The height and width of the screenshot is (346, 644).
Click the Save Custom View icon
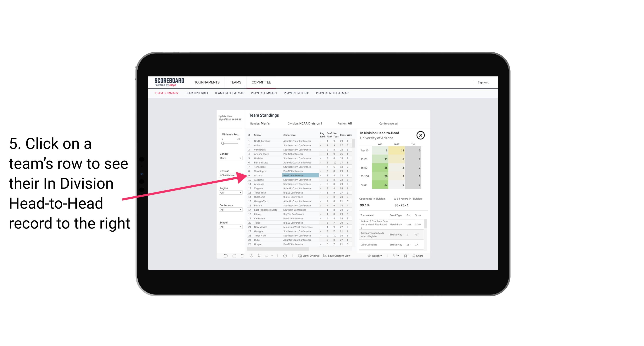click(x=325, y=256)
